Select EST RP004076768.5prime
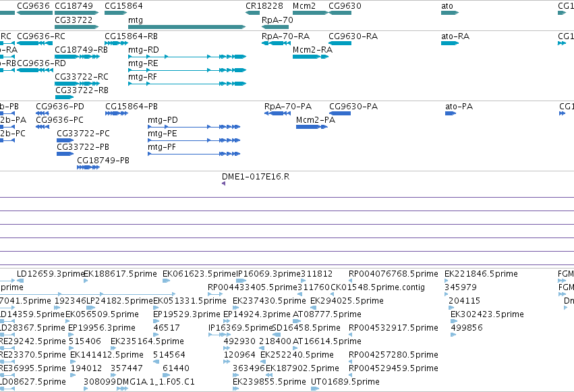The image size is (574, 392). click(x=393, y=274)
